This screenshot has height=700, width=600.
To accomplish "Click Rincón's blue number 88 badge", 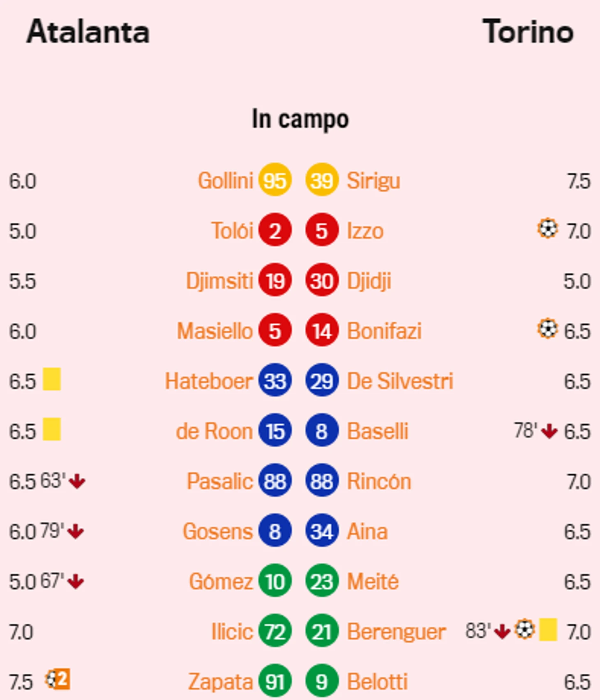I will (x=322, y=480).
